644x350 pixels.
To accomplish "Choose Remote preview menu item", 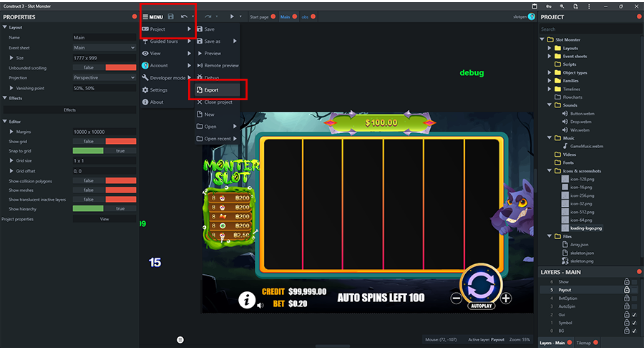I will [218, 65].
